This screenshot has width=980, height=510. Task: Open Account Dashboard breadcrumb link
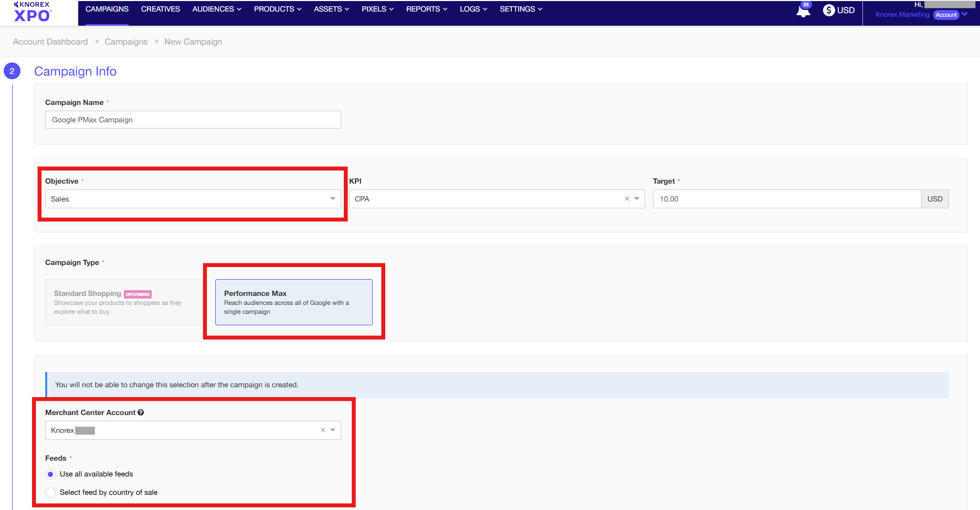[x=50, y=42]
